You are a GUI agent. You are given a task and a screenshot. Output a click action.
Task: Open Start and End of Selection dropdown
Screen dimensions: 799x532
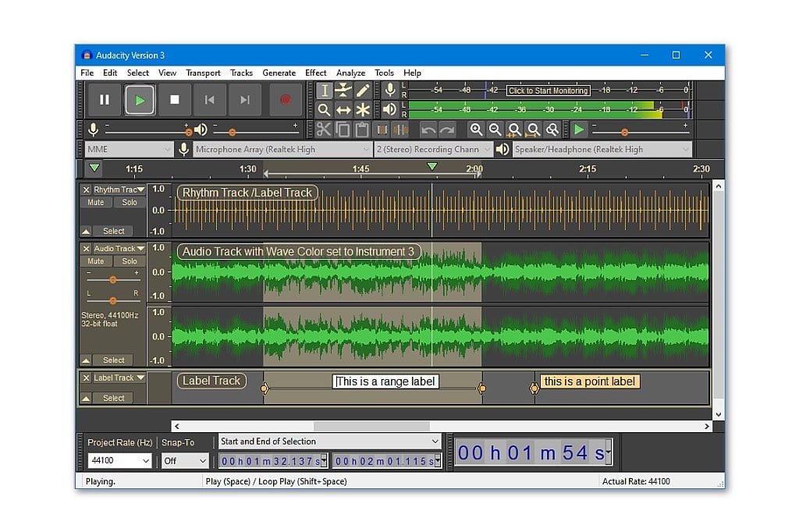pos(330,442)
